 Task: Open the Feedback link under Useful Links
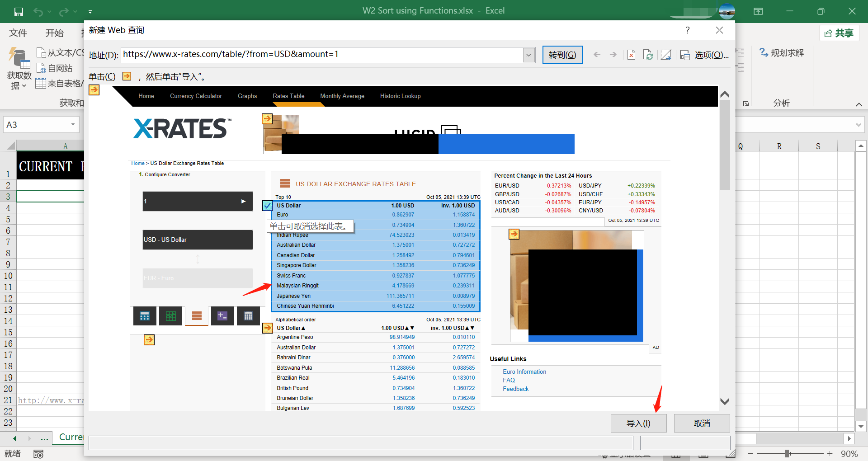[515, 389]
